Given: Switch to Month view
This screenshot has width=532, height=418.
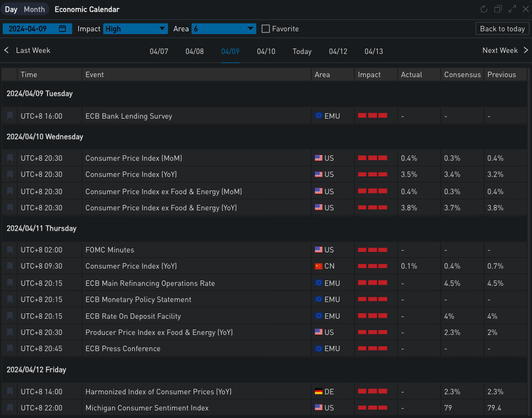Looking at the screenshot, I should point(34,9).
